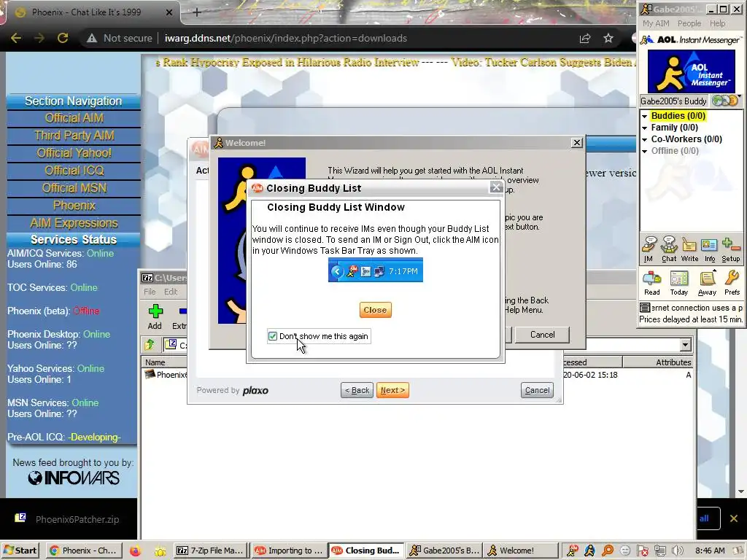Click Gabe2005's Buddy list tab
Image resolution: width=747 pixels, height=560 pixels.
(x=673, y=101)
